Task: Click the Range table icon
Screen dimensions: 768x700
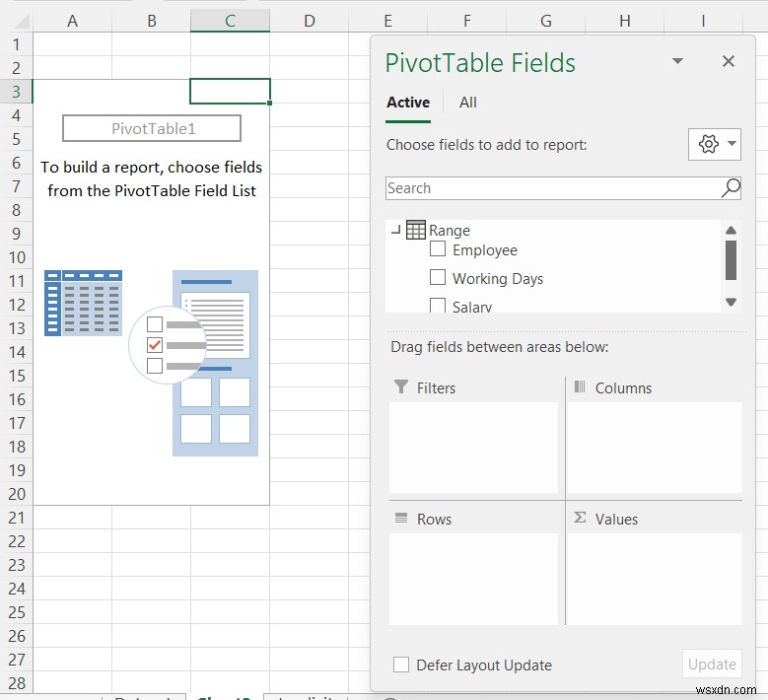Action: coord(416,230)
